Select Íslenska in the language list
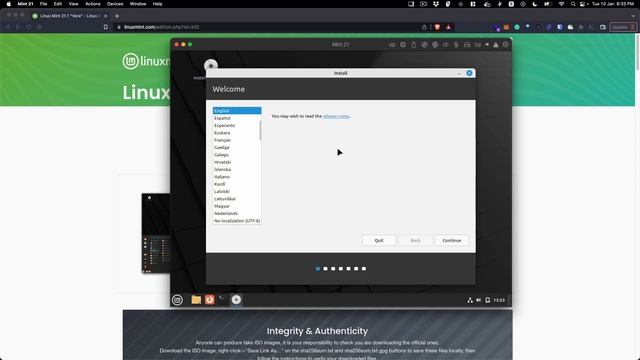This screenshot has height=360, width=640. (x=236, y=169)
